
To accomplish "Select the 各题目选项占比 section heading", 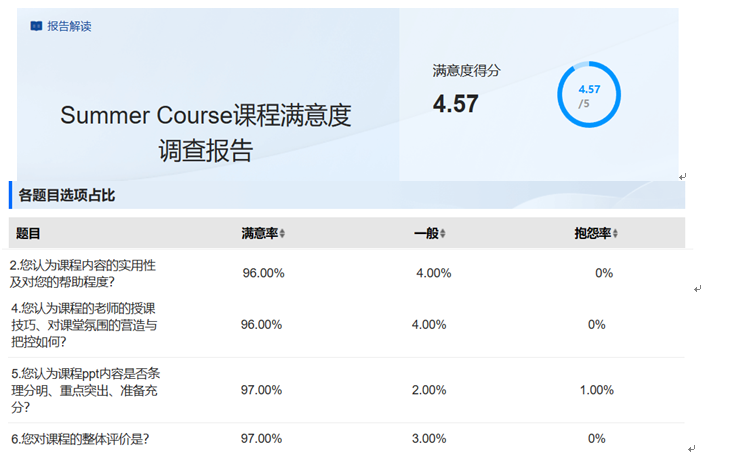I will [x=66, y=195].
